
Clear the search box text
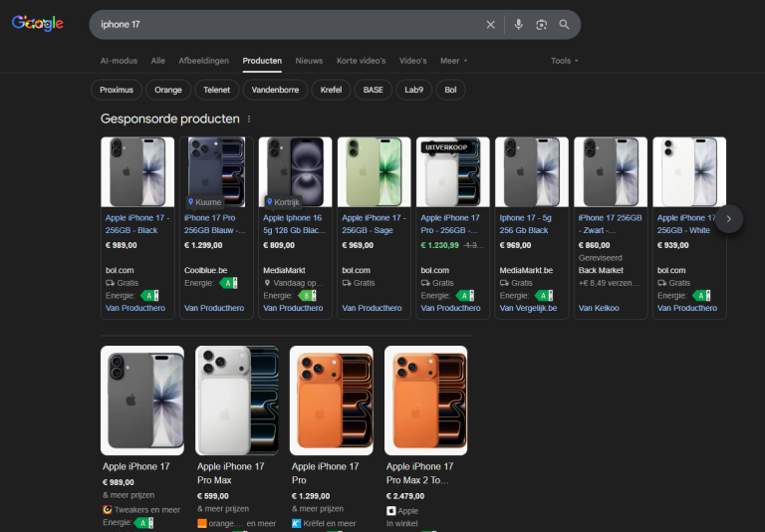[490, 25]
